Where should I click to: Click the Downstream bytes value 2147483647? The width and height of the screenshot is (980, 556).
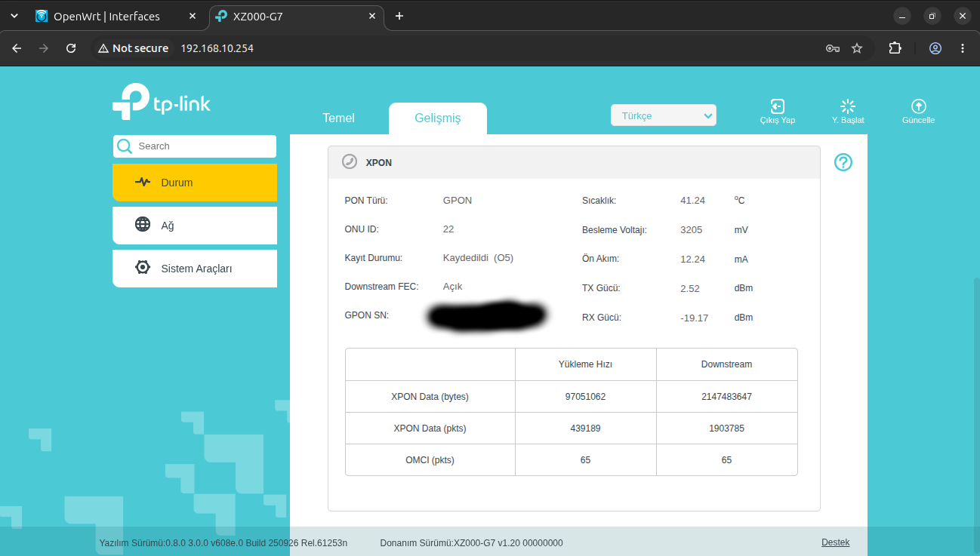click(x=726, y=397)
